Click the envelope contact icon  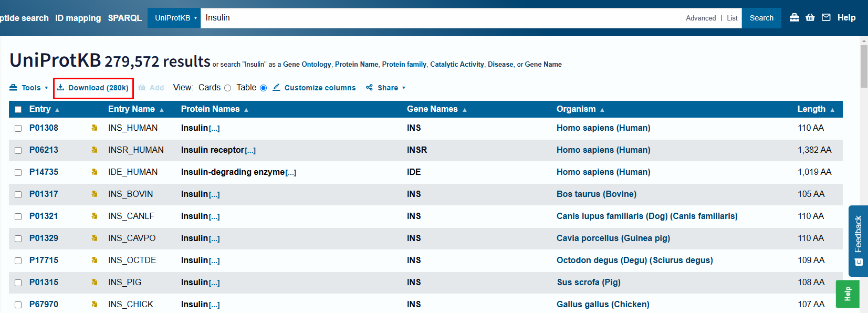tap(826, 17)
